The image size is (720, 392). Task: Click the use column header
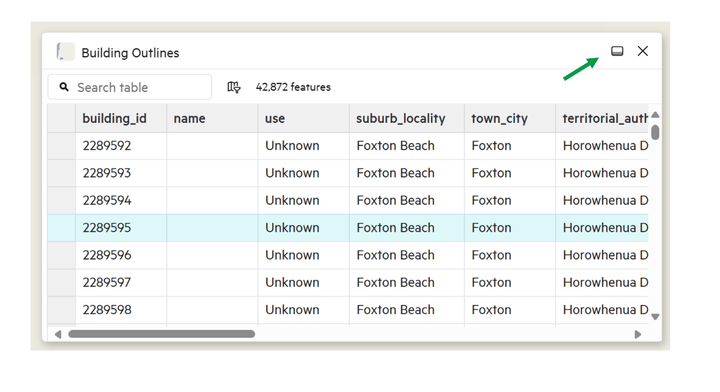tap(304, 118)
